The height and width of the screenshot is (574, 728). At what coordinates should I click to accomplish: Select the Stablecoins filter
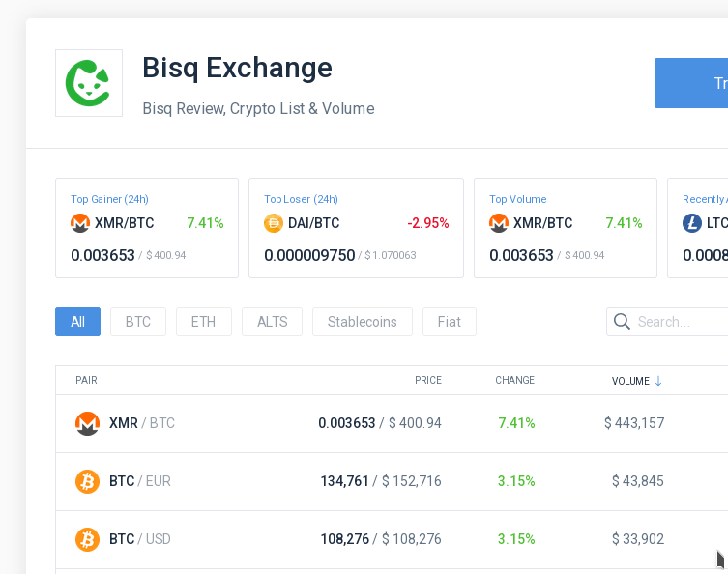362,322
